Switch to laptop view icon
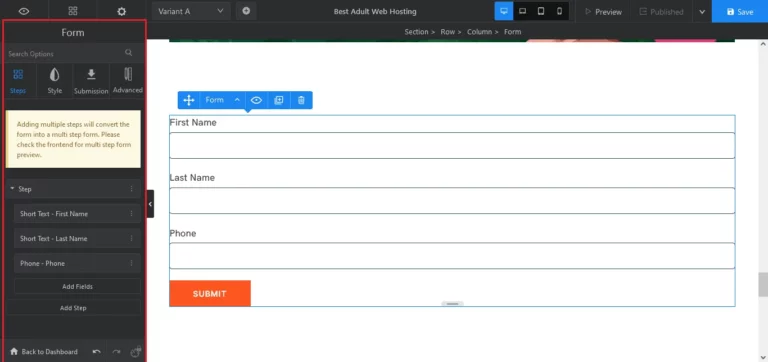Image resolution: width=768 pixels, height=362 pixels. tap(522, 11)
